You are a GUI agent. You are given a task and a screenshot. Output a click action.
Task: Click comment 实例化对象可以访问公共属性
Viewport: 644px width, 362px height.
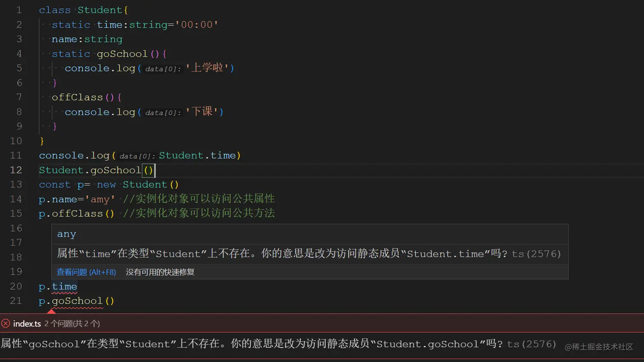pos(199,199)
